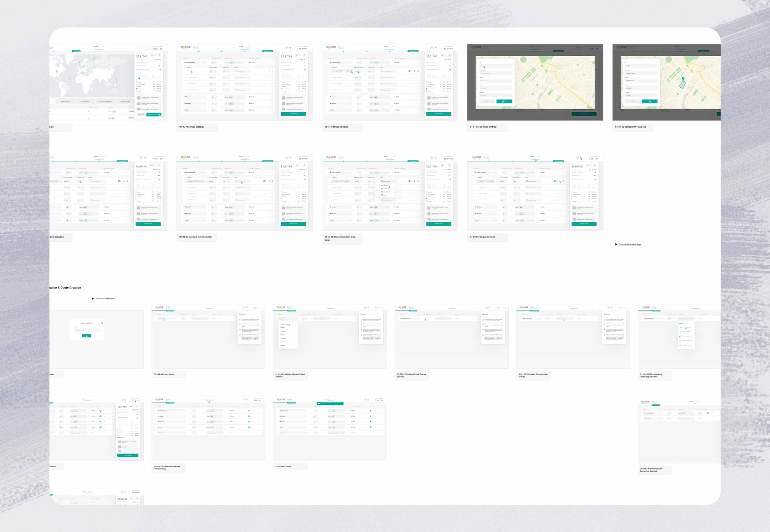
Task: Click the ngena logo in the Device Selected frame
Action: click(x=476, y=157)
